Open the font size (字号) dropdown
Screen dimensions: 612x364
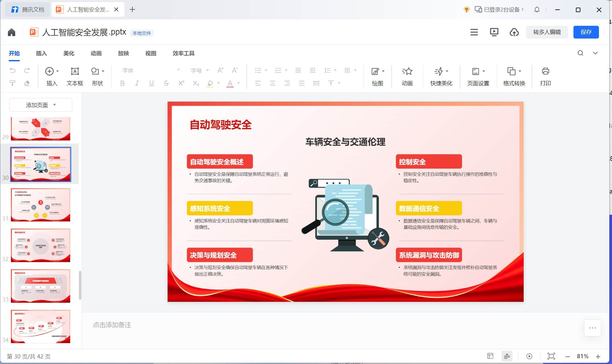(x=199, y=70)
